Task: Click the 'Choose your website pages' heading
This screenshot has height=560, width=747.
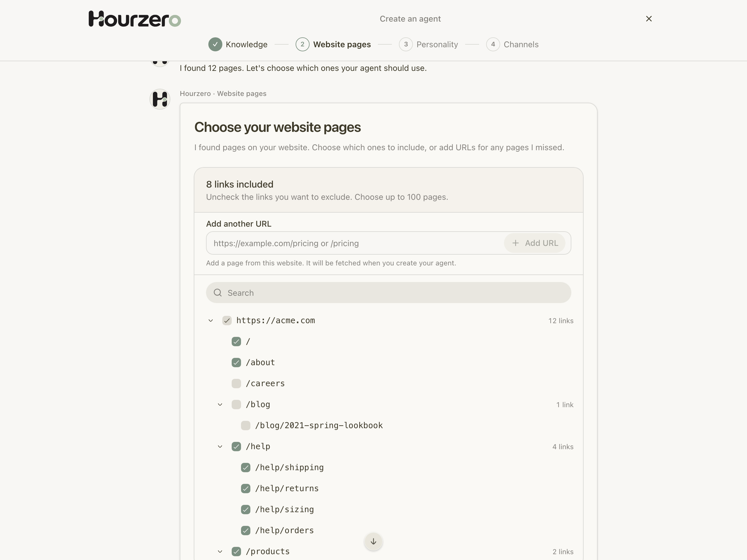Action: pyautogui.click(x=277, y=127)
